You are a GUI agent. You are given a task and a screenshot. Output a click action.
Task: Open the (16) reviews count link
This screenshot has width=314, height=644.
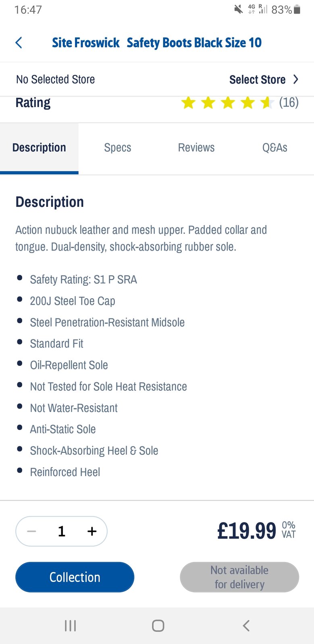[289, 103]
